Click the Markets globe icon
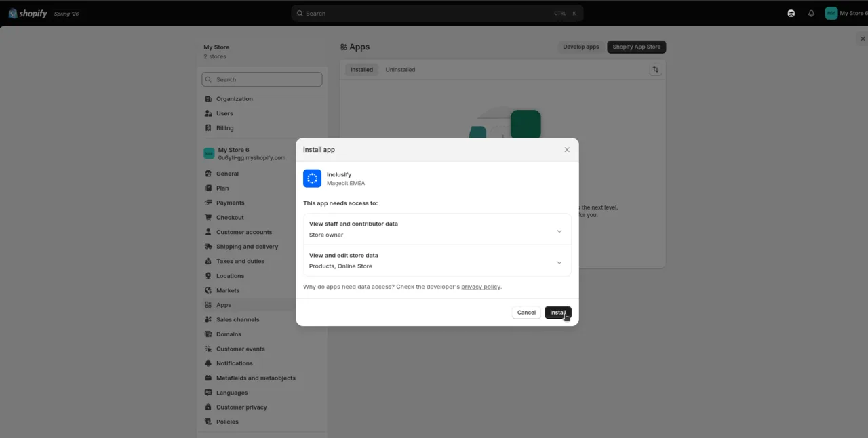 209,290
